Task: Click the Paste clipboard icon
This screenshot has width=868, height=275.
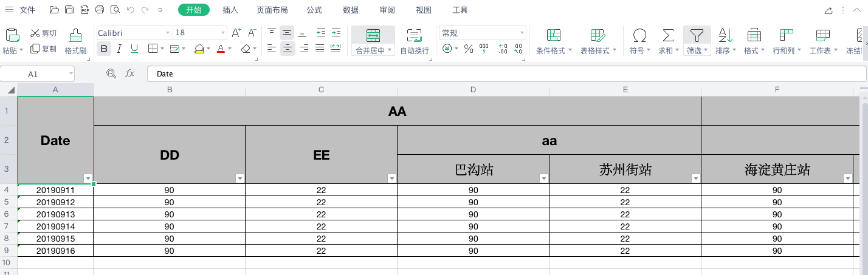Action: [x=12, y=34]
